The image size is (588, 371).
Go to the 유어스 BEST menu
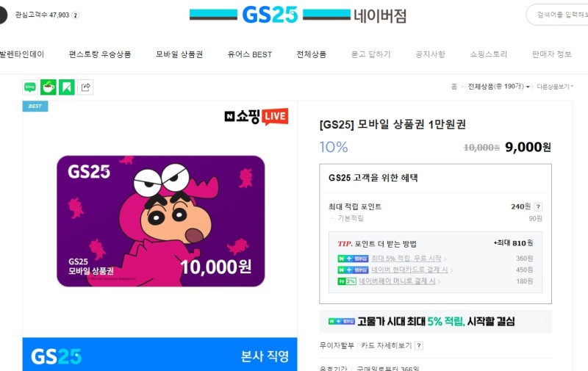[250, 54]
